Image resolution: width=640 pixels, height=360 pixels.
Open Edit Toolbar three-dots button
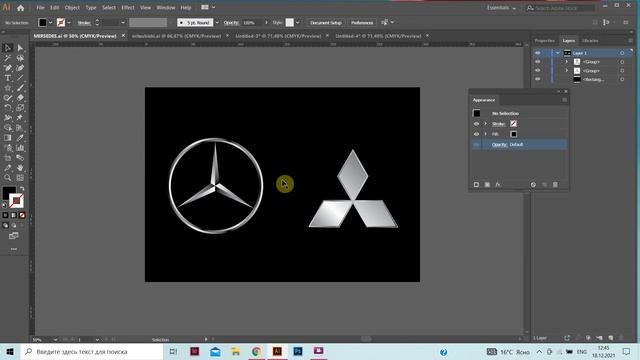pos(14,249)
